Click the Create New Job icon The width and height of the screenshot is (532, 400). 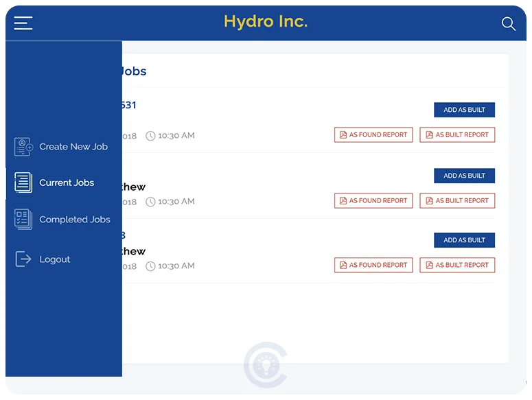pos(23,147)
